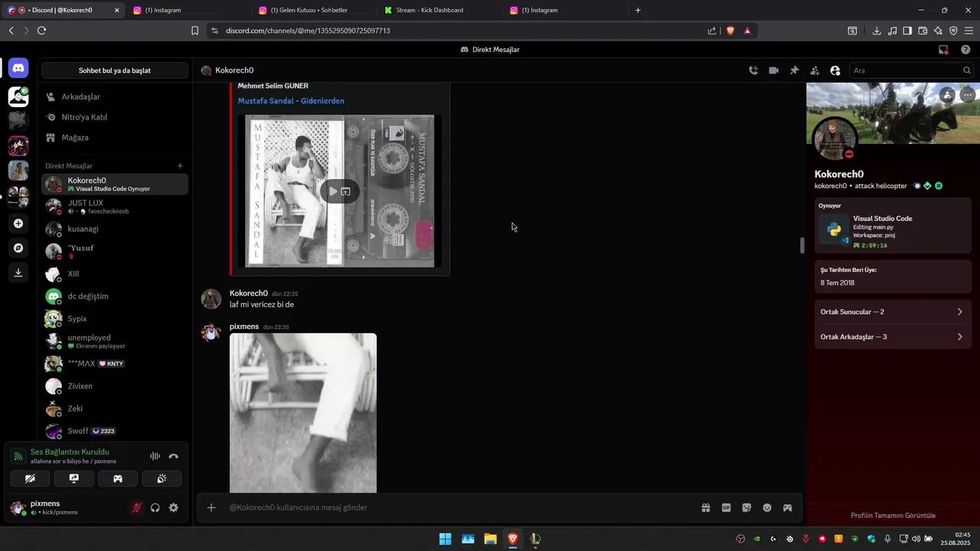Open ***MAX direct message
Image resolution: width=980 pixels, height=551 pixels.
pos(115,364)
